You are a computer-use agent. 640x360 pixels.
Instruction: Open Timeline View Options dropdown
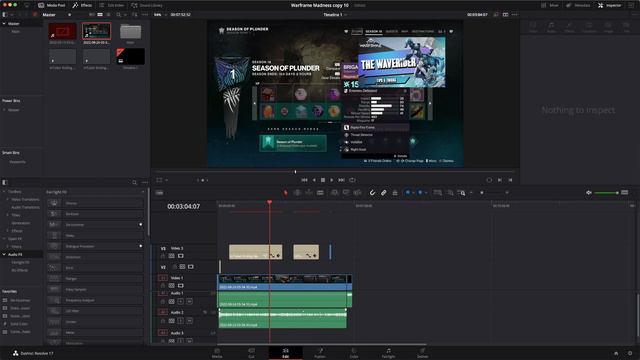coord(159,193)
